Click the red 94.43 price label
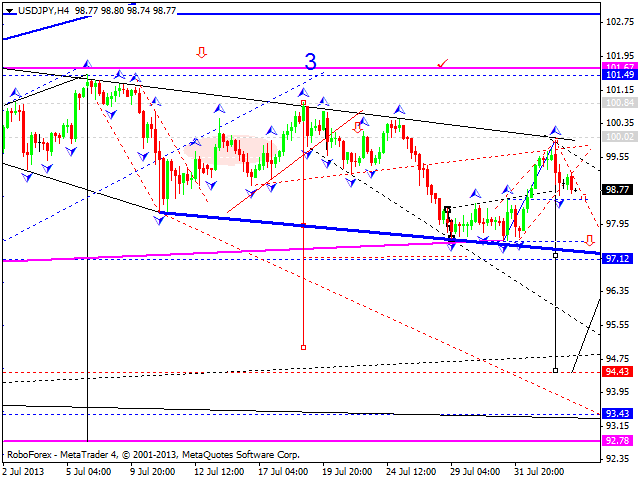Image resolution: width=640 pixels, height=480 pixels. click(x=616, y=371)
